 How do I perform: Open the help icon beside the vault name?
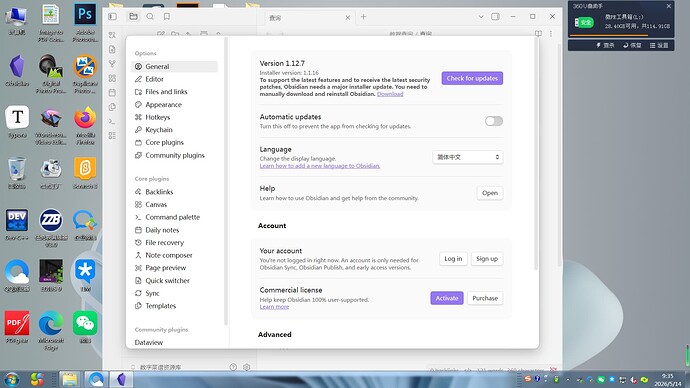click(233, 367)
